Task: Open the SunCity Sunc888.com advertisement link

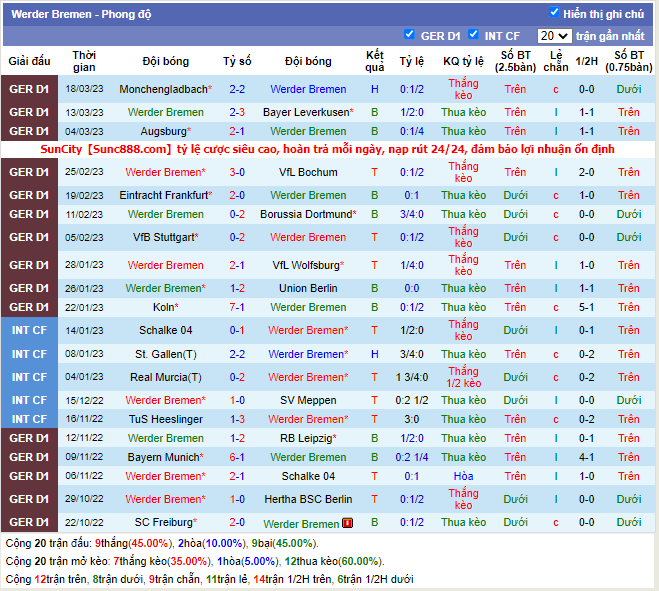Action: (328, 149)
